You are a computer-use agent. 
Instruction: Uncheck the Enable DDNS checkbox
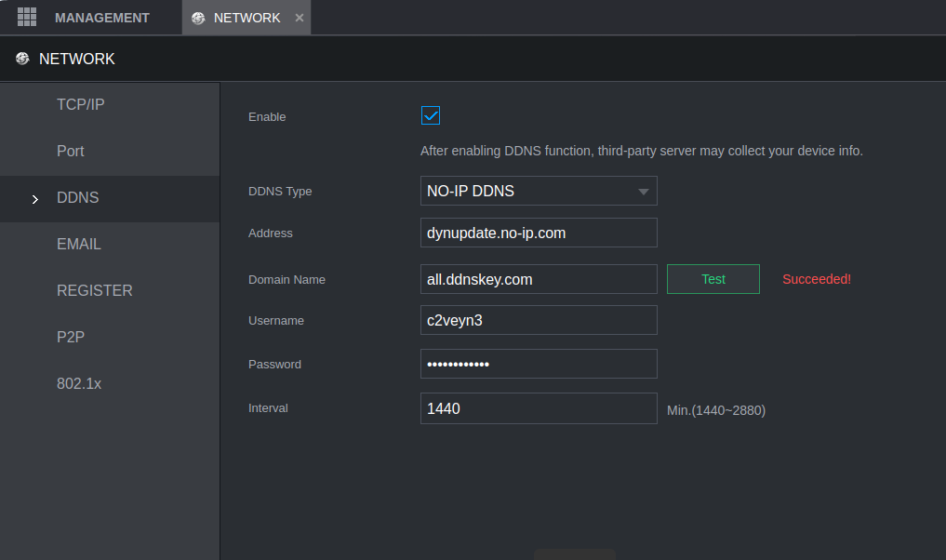click(x=431, y=115)
